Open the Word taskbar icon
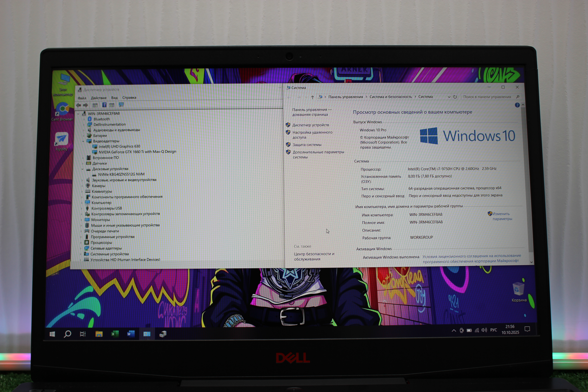 point(131,334)
